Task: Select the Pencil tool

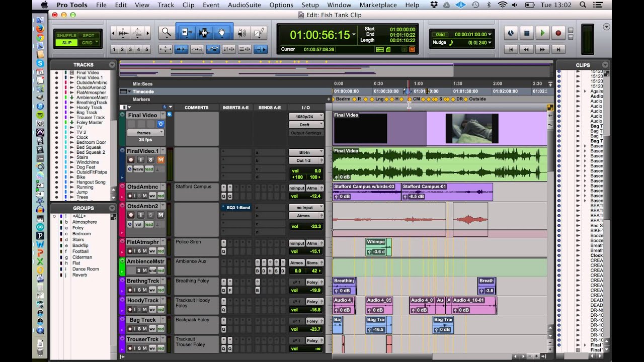Action: pos(259,33)
